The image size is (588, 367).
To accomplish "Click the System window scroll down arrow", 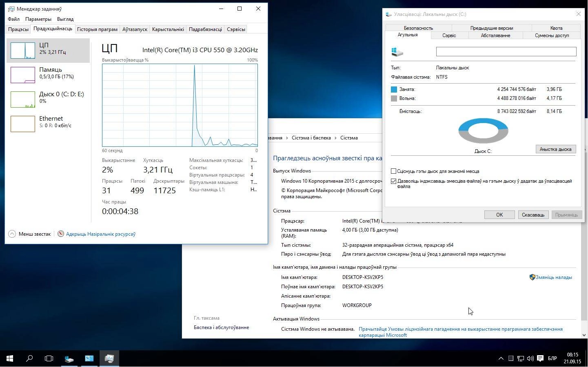I will coord(584,335).
